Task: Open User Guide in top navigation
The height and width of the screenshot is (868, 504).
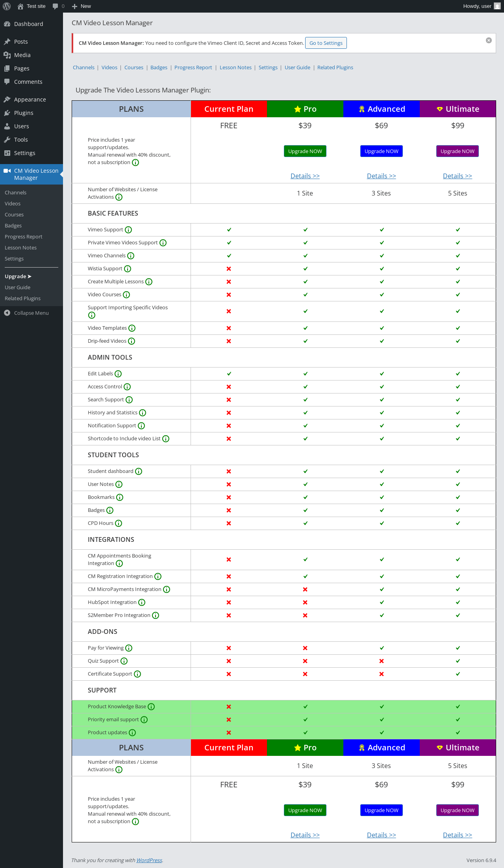Action: pos(297,68)
